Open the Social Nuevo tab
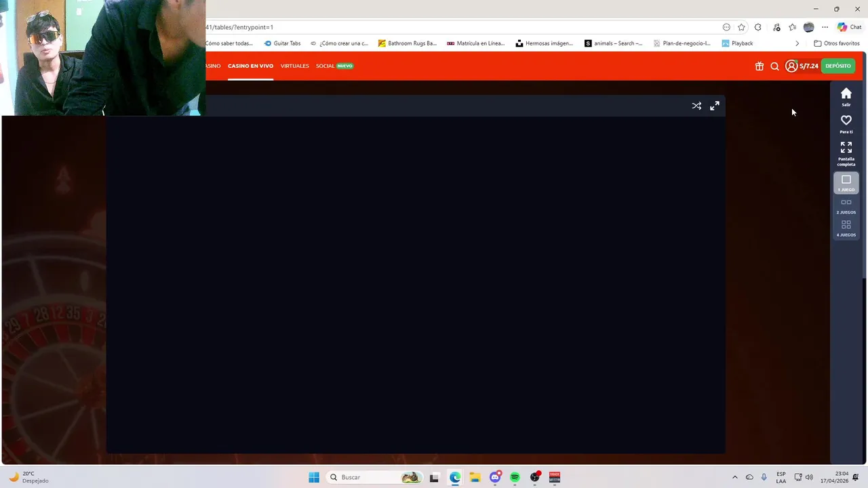Viewport: 868px width, 488px height. 334,66
